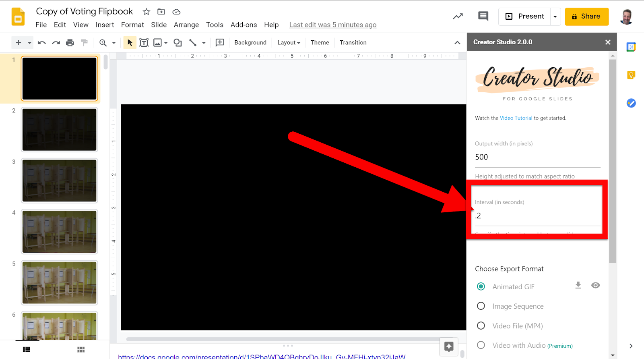Open the Insert menu

click(105, 25)
